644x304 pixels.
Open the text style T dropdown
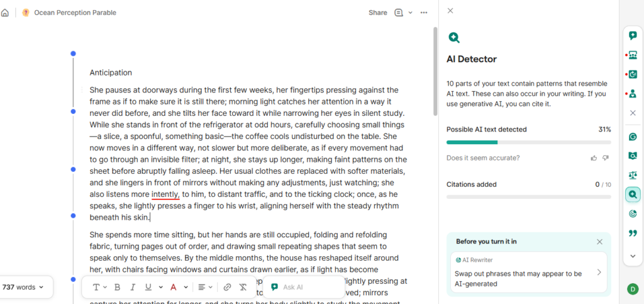coord(99,287)
